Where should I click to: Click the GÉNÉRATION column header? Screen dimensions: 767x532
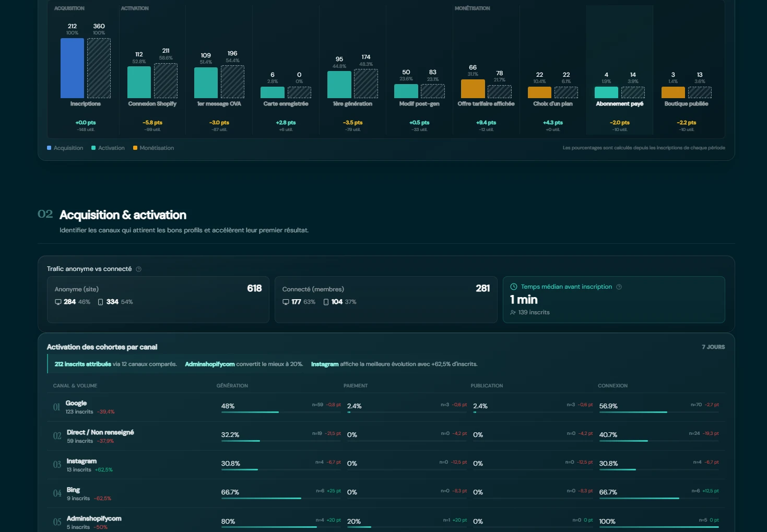pos(232,386)
